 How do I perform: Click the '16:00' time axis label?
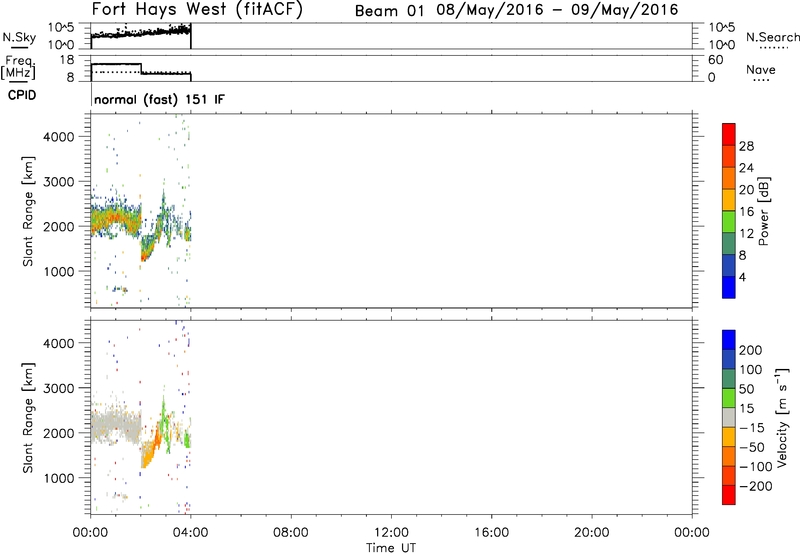[x=491, y=533]
